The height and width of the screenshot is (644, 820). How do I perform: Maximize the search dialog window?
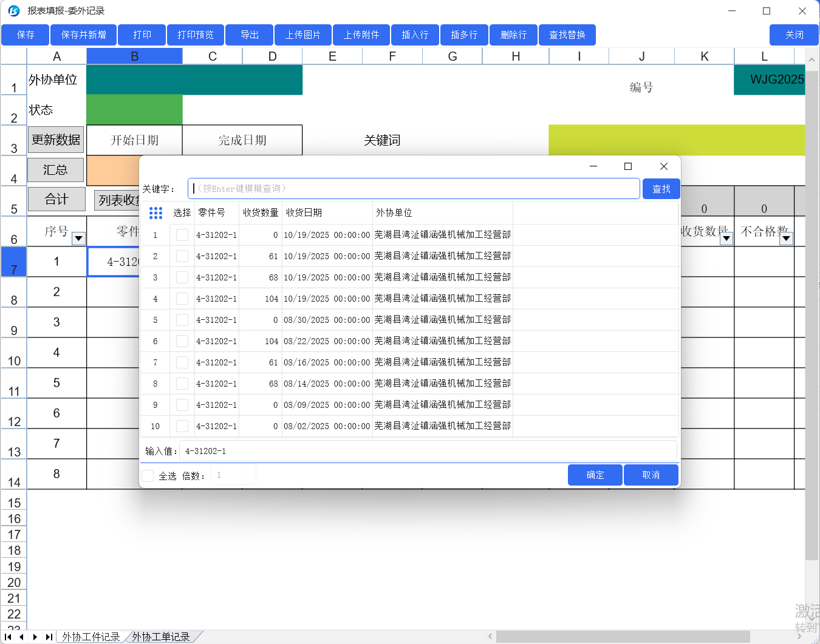tap(628, 166)
